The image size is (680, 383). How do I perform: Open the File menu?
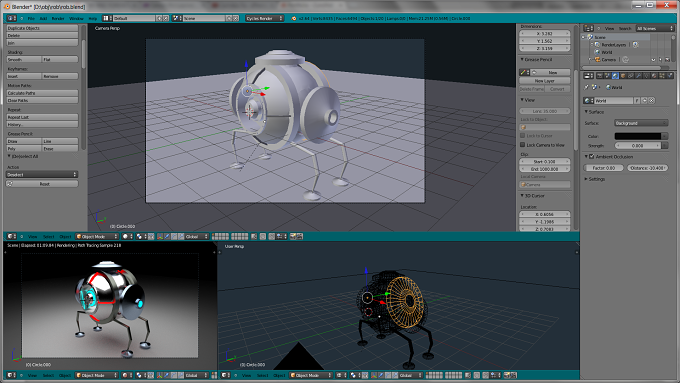tap(31, 19)
